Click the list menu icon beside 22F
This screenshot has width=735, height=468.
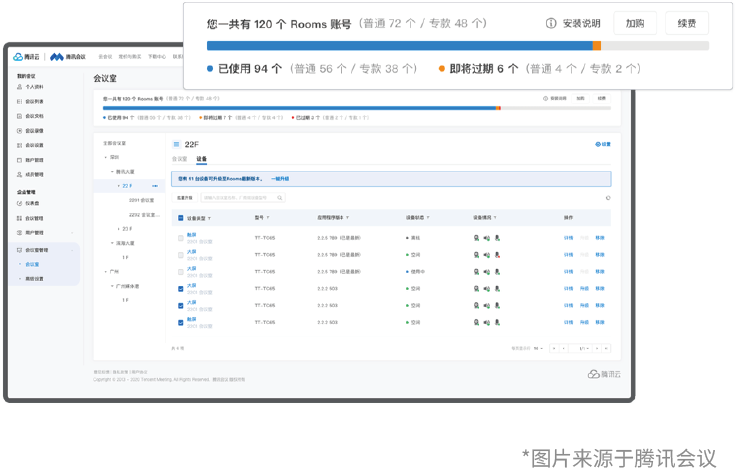click(177, 145)
